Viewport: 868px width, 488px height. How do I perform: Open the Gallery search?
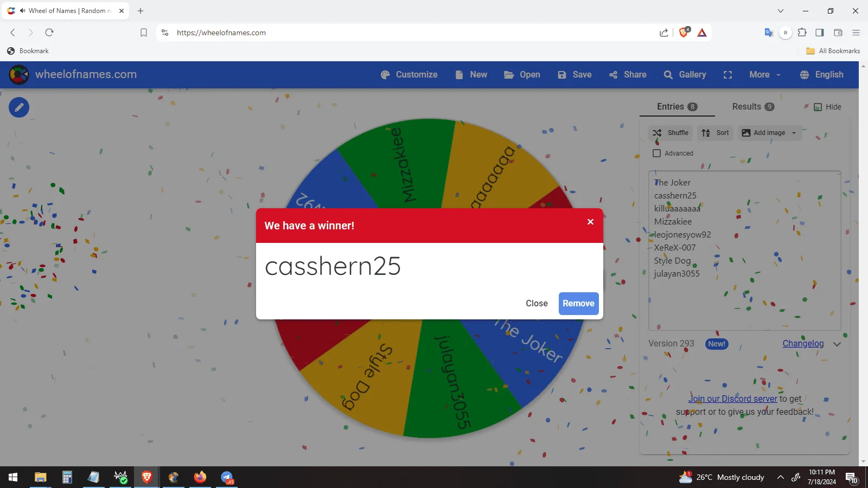click(x=685, y=75)
